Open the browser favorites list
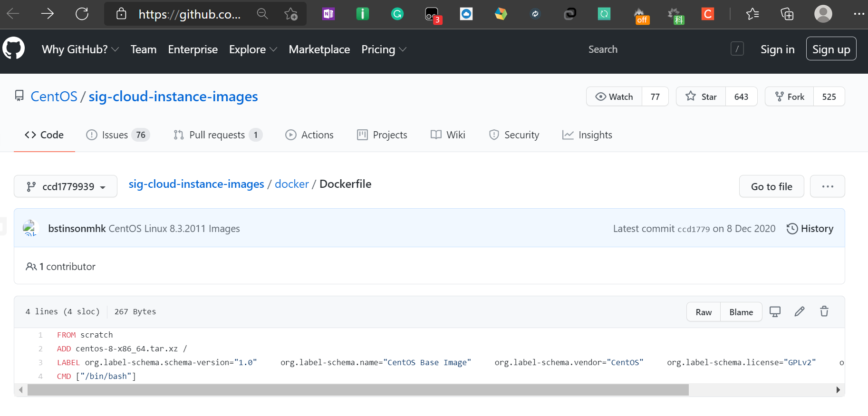Viewport: 868px width, 416px height. tap(752, 14)
